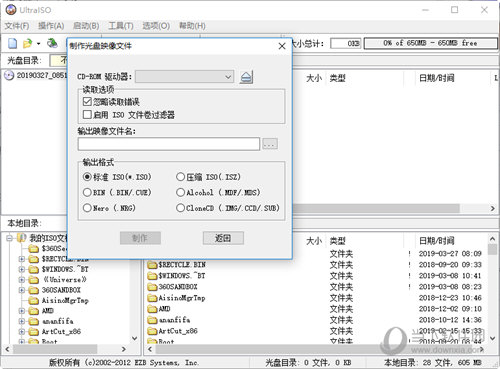Screen dimensions: 500x369
Task: Click the Open CD/DVD toolbar icon
Action: coord(52,43)
